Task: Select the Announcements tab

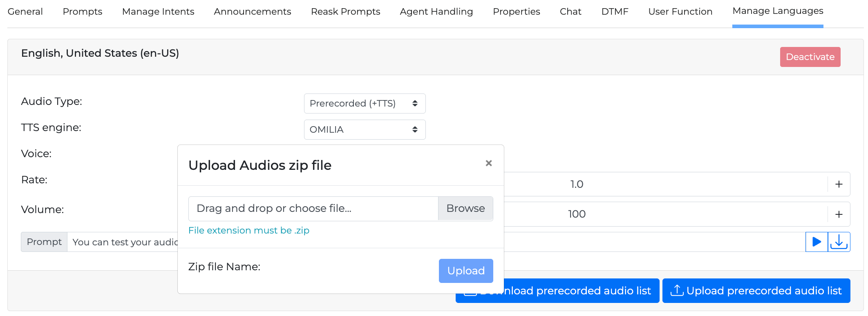Action: click(253, 11)
